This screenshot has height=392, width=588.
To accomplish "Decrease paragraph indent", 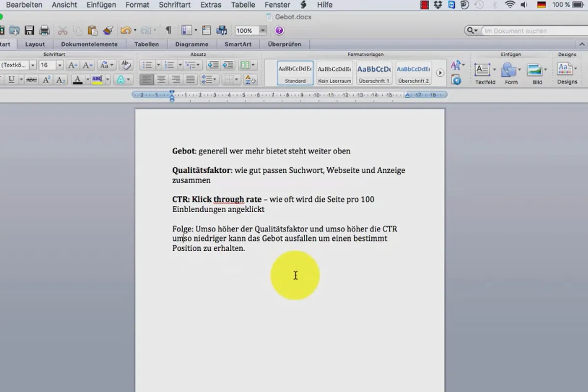I will click(213, 65).
